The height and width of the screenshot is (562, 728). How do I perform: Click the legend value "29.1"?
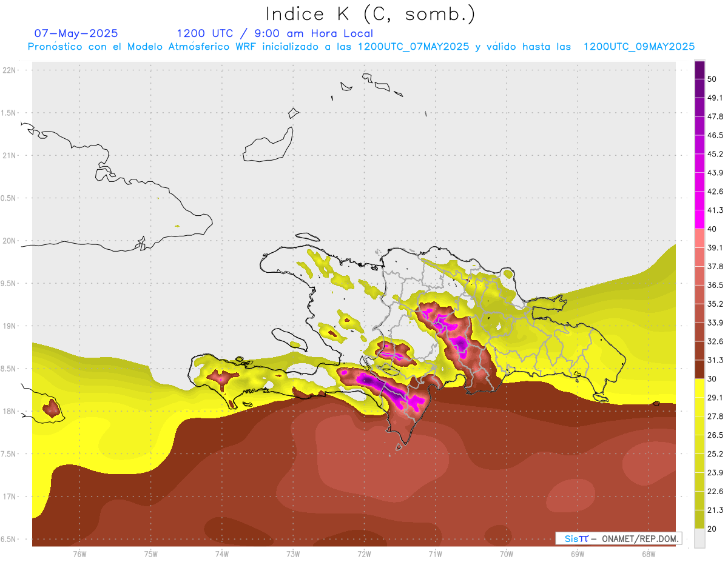(715, 397)
